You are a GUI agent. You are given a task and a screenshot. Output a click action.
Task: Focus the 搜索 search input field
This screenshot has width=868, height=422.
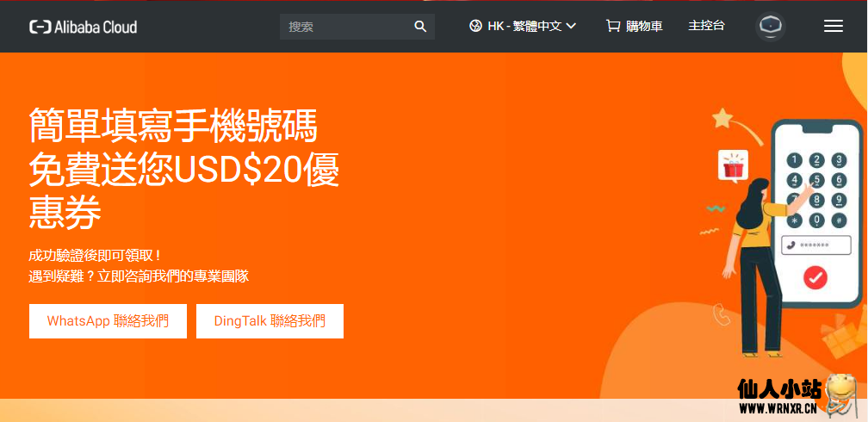pos(357,27)
